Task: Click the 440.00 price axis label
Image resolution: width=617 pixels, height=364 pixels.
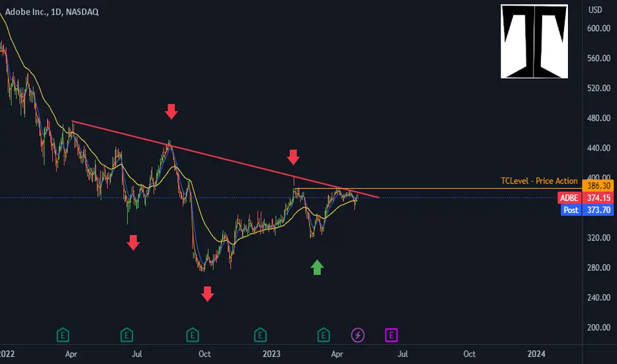Action: point(598,148)
